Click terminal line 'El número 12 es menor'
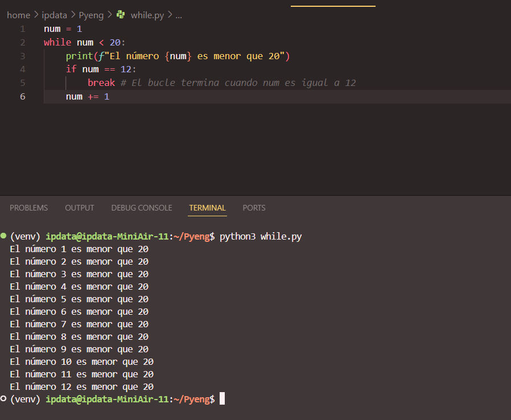 coord(82,387)
